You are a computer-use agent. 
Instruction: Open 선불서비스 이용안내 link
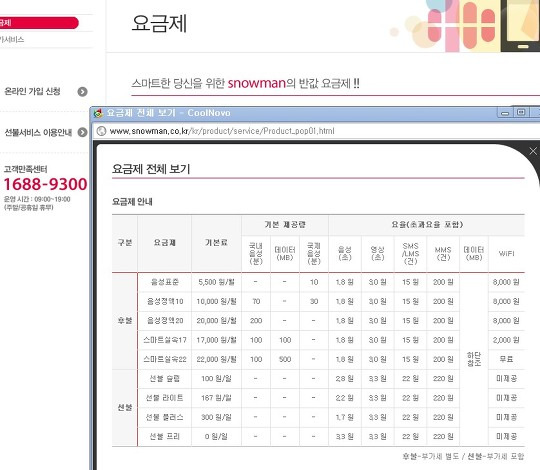coord(38,132)
